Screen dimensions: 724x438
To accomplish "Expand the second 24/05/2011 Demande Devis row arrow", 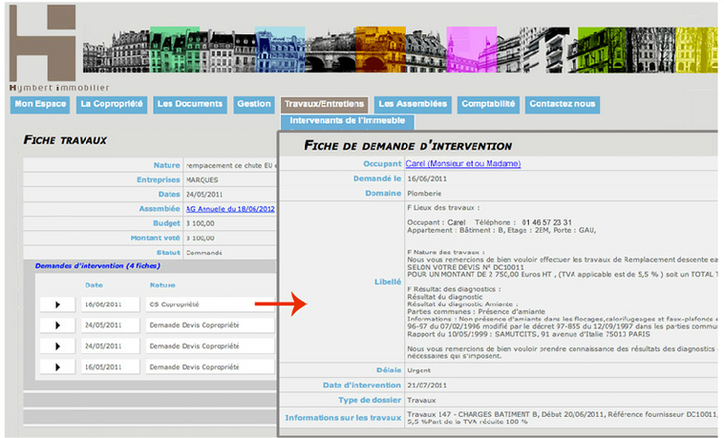I will [x=58, y=346].
